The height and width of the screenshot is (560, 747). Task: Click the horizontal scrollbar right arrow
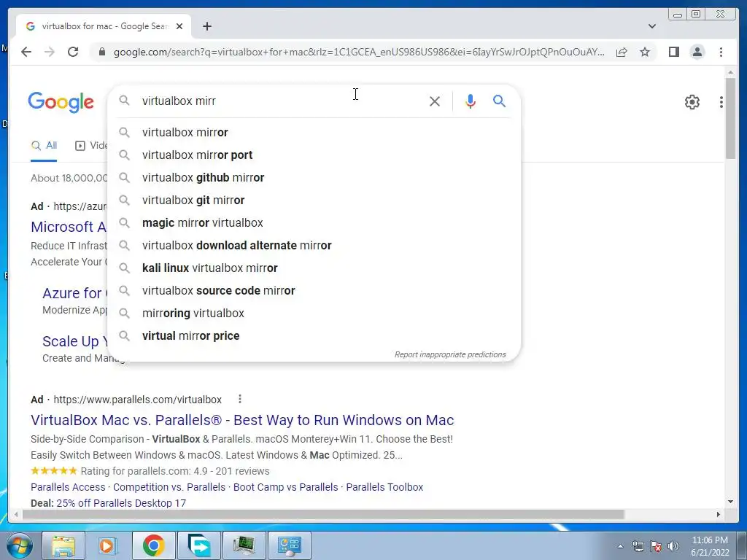[719, 514]
